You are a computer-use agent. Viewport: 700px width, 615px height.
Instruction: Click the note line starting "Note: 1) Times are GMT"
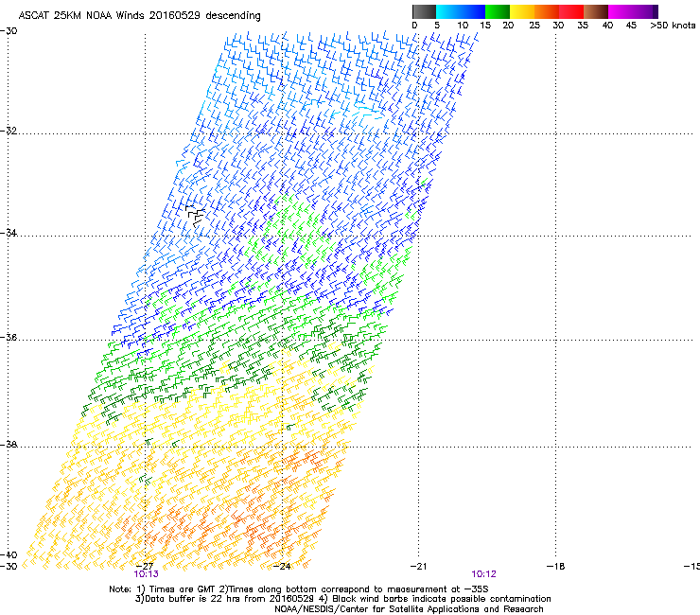(x=299, y=589)
